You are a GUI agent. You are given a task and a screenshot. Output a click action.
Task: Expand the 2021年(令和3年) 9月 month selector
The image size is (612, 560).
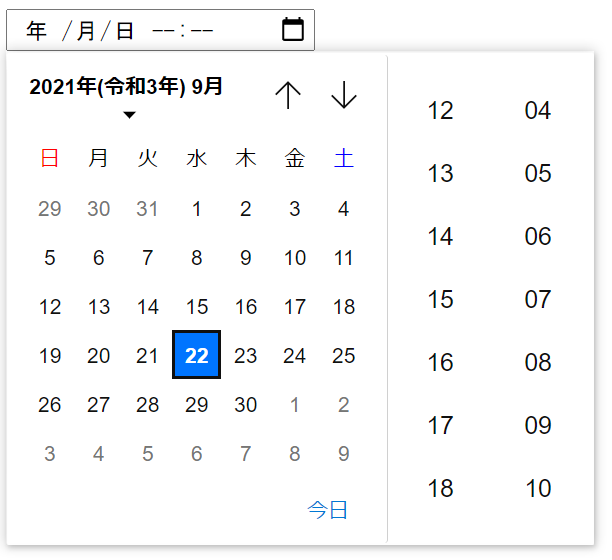(x=126, y=96)
